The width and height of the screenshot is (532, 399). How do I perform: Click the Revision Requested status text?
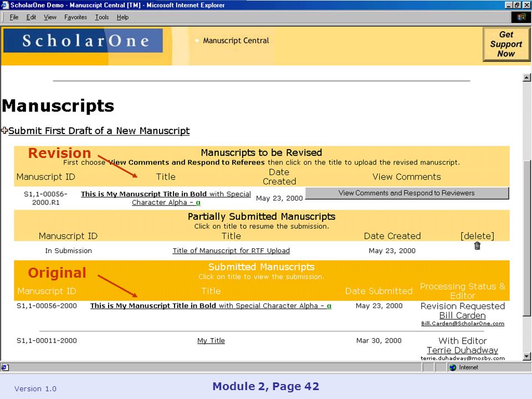pos(463,306)
